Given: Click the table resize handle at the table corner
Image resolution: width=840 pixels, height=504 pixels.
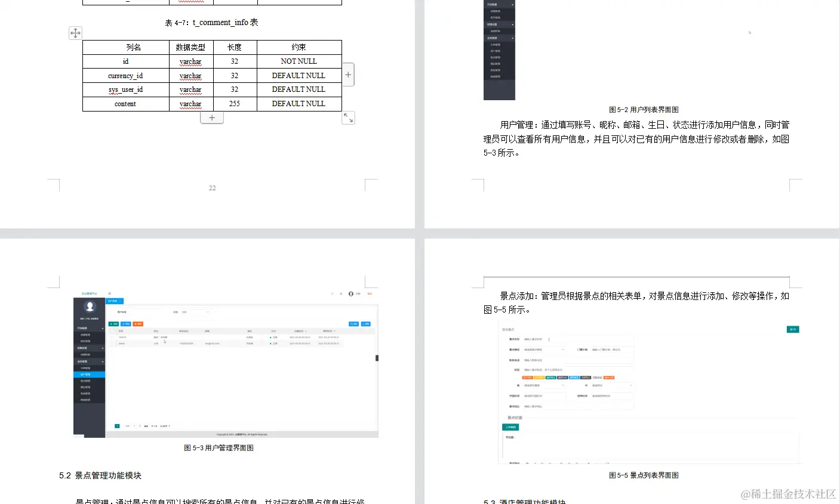Looking at the screenshot, I should click(348, 118).
